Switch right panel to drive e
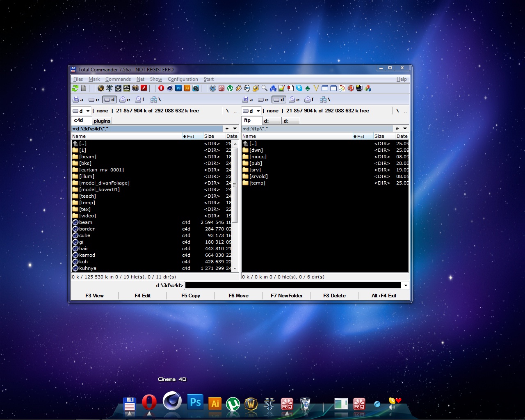 [294, 100]
